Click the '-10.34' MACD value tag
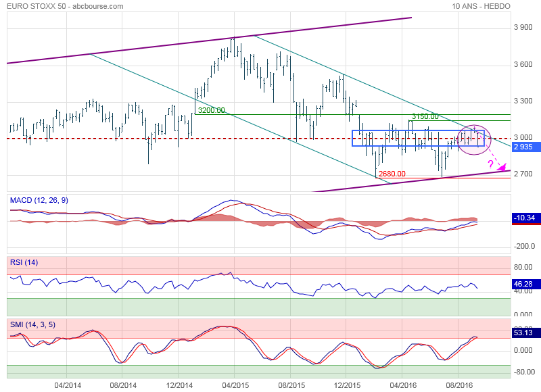Viewport: 541px width, 392px height. pyautogui.click(x=526, y=218)
